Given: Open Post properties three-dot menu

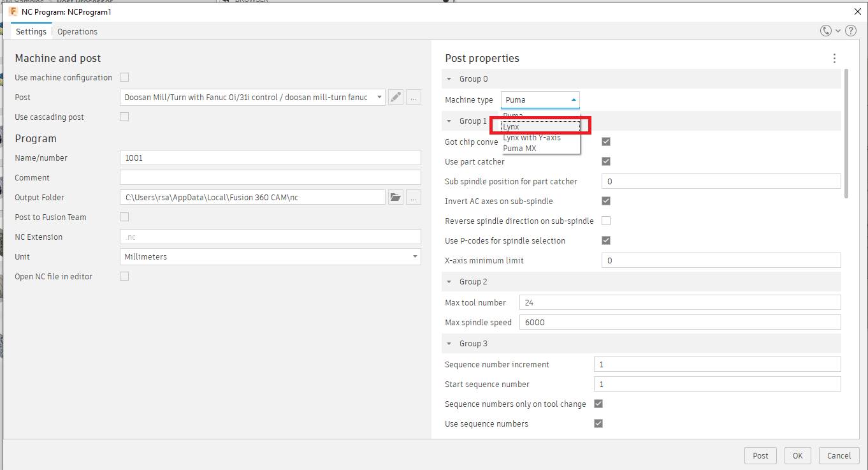Looking at the screenshot, I should (834, 59).
